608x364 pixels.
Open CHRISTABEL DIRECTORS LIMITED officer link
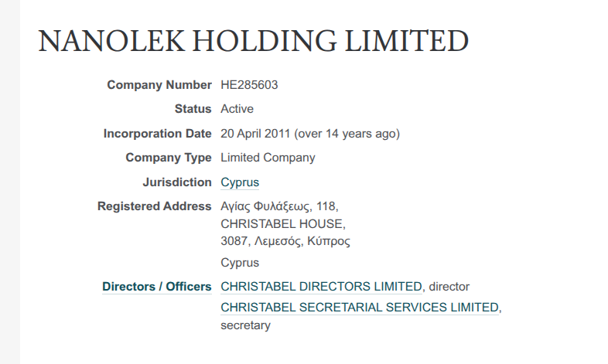click(x=322, y=287)
